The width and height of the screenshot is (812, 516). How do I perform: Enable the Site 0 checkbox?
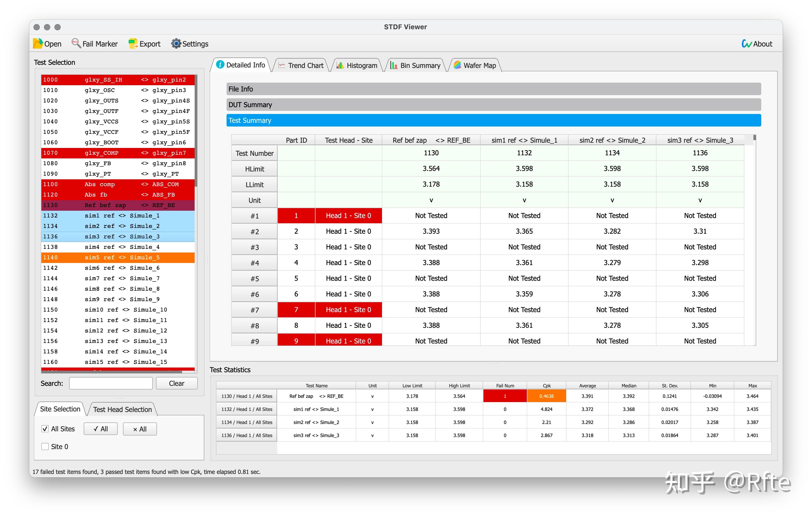coord(45,446)
